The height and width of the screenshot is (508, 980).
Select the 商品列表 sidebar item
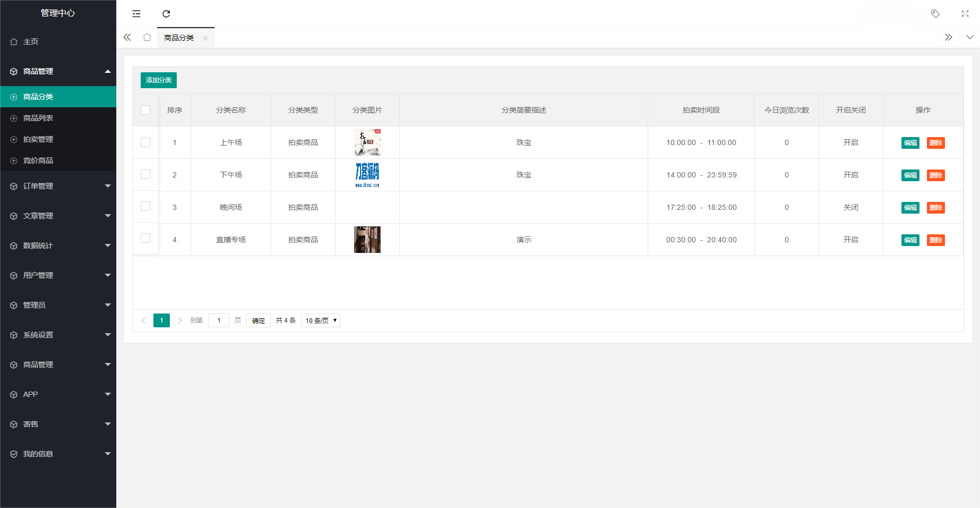[37, 117]
